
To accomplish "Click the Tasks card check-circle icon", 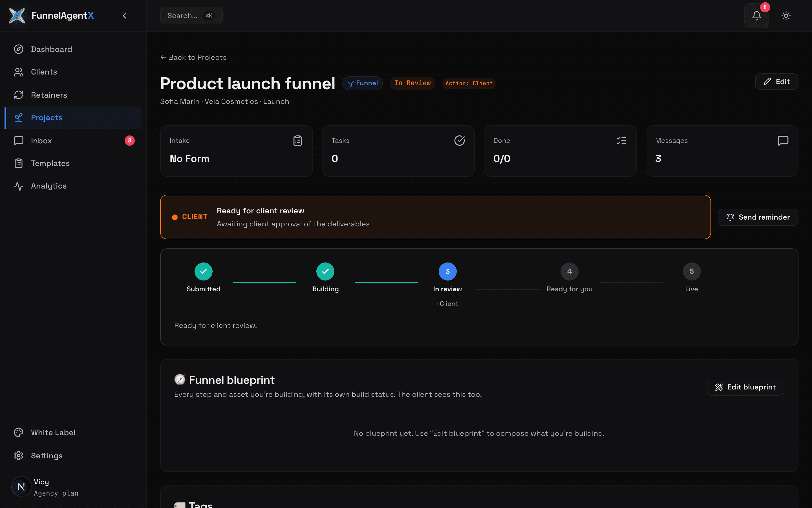I will [459, 141].
